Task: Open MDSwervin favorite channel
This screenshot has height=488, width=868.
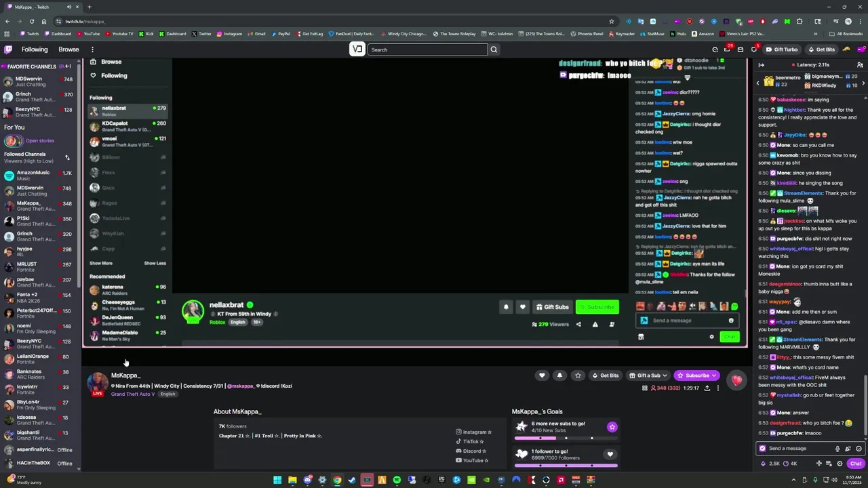Action: (37, 82)
